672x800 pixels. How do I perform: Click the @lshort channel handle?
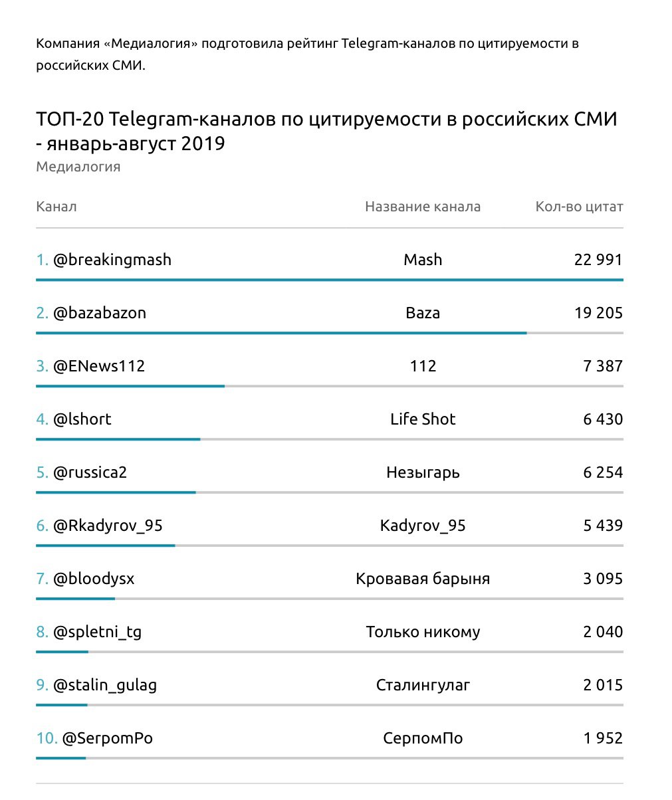(82, 419)
